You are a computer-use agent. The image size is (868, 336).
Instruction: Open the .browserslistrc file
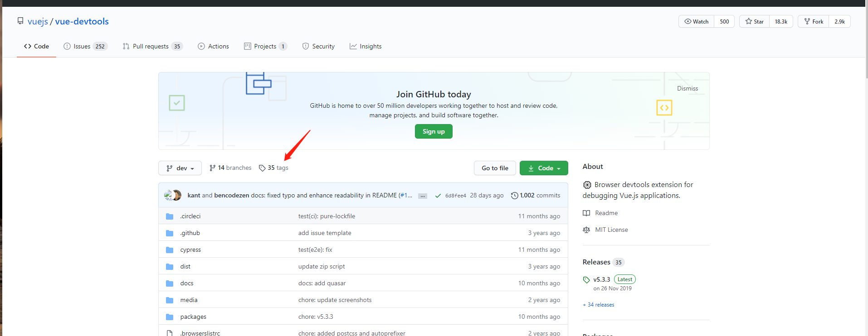[x=200, y=333]
